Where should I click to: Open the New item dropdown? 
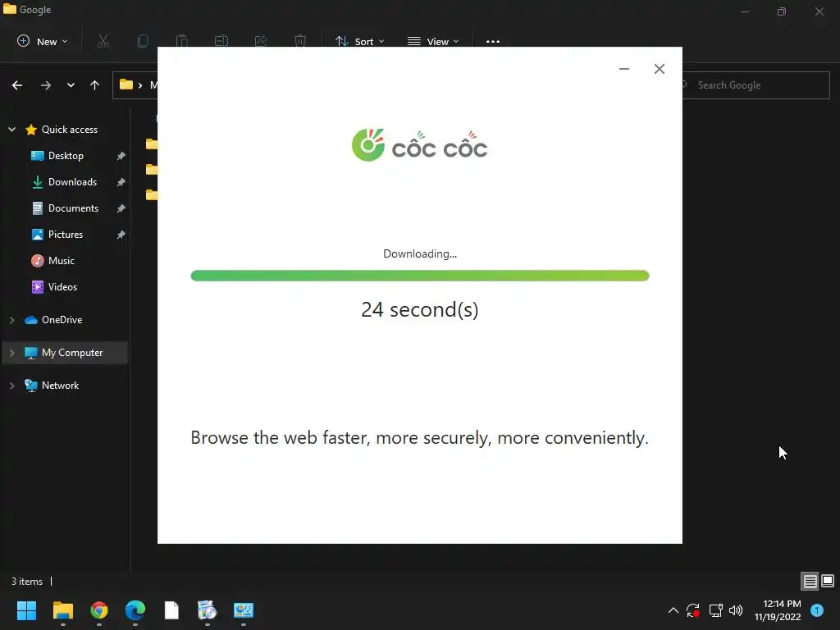pos(43,41)
